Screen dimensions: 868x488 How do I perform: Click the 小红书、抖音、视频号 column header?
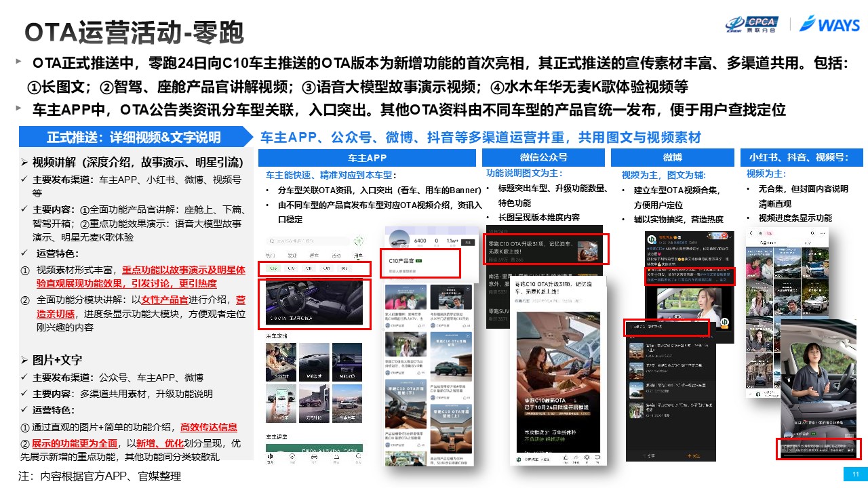pos(802,157)
